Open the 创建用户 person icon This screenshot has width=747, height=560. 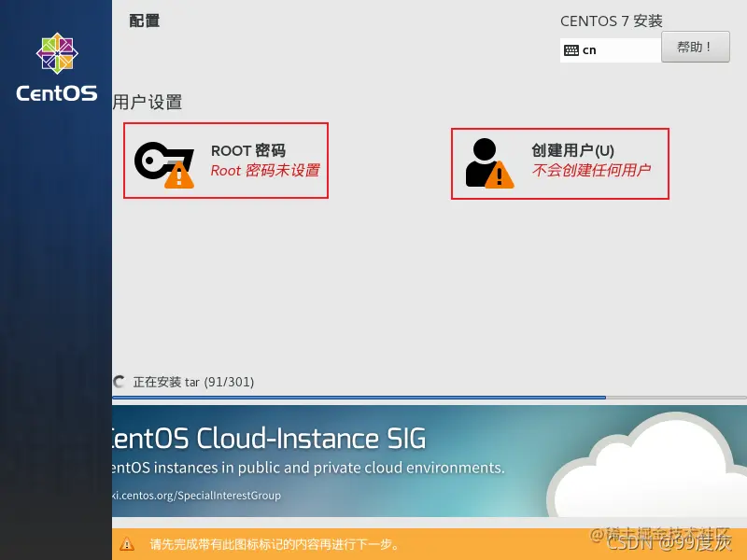pyautogui.click(x=489, y=163)
